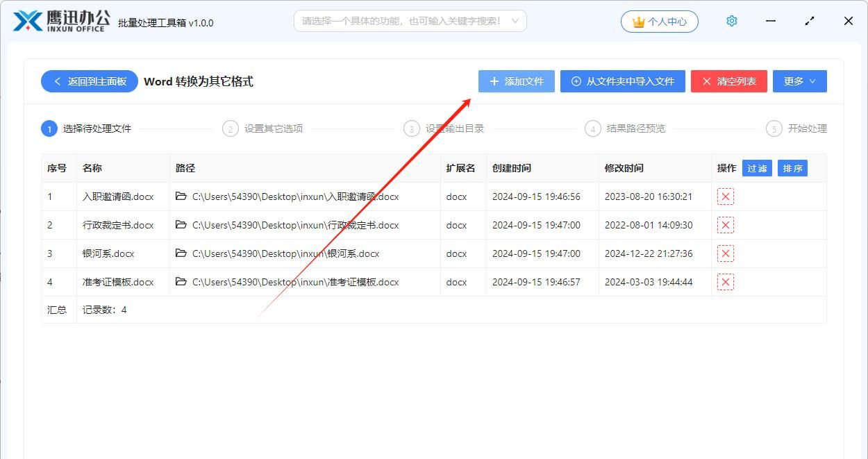868x459 pixels.
Task: Open the settings gear icon
Action: click(x=731, y=21)
